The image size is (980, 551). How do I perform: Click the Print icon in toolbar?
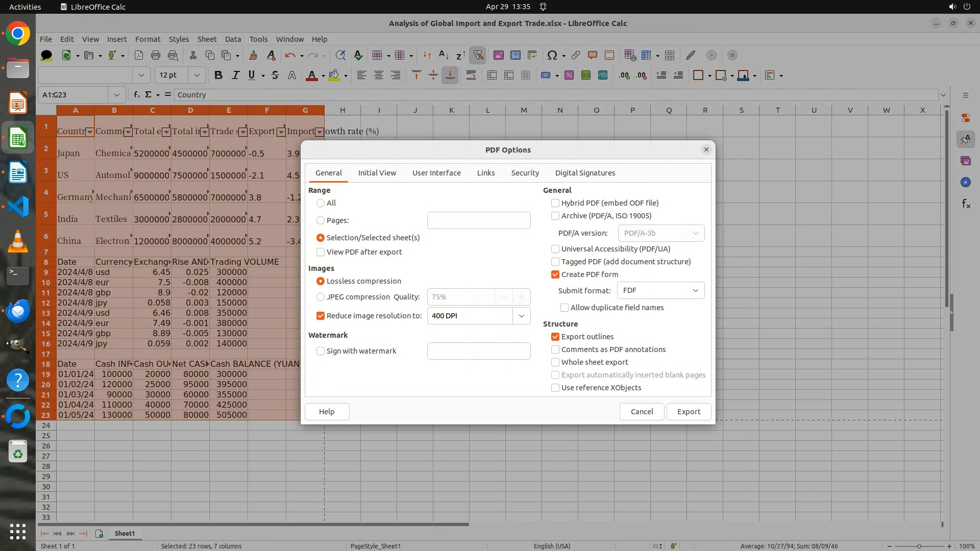click(156, 55)
